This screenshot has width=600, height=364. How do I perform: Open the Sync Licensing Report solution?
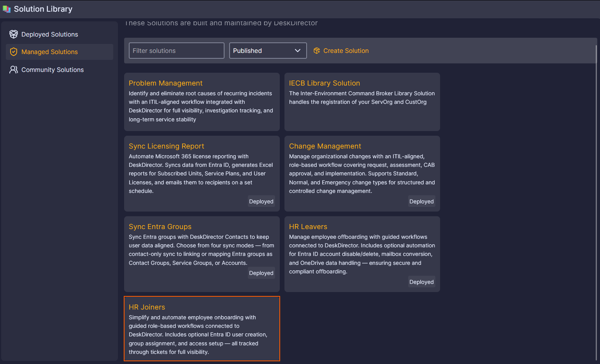(x=166, y=146)
